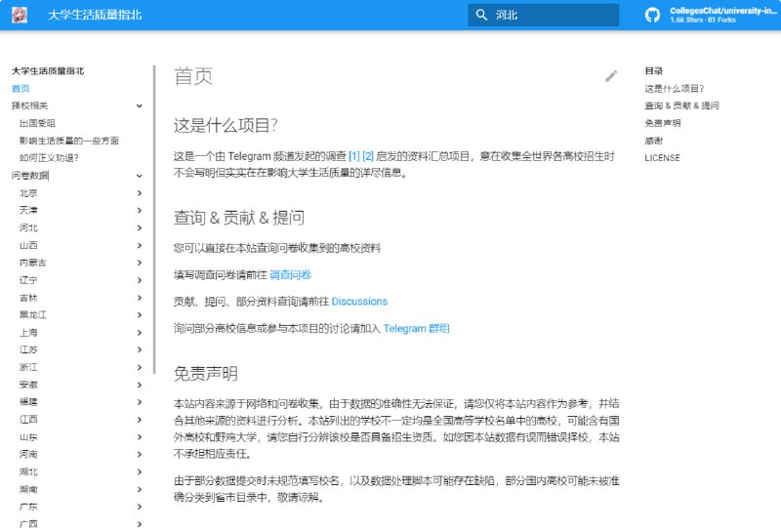Expand the 湖北 chevron
The width and height of the screenshot is (781, 532).
click(140, 471)
